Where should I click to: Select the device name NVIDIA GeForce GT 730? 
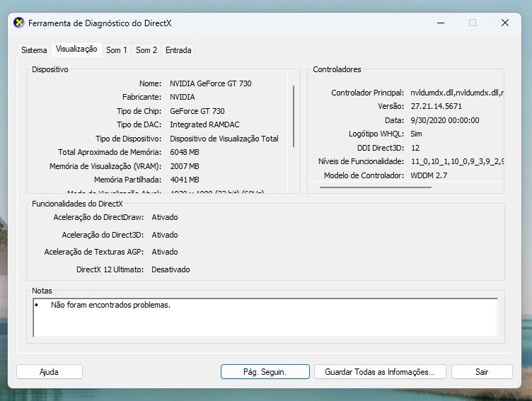[x=211, y=83]
